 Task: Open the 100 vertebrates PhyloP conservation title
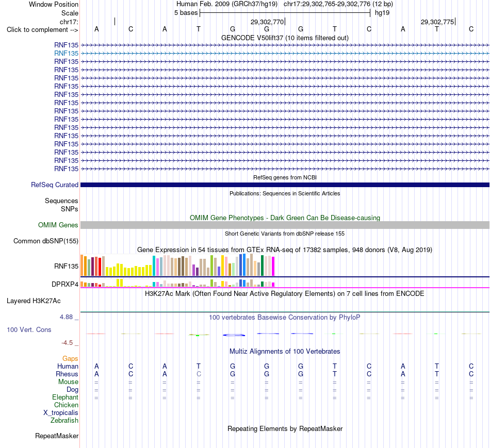[285, 318]
